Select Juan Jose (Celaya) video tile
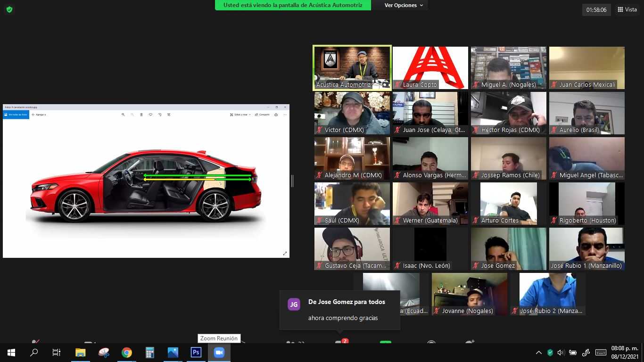Screen dimensions: 644x362 (430, 113)
